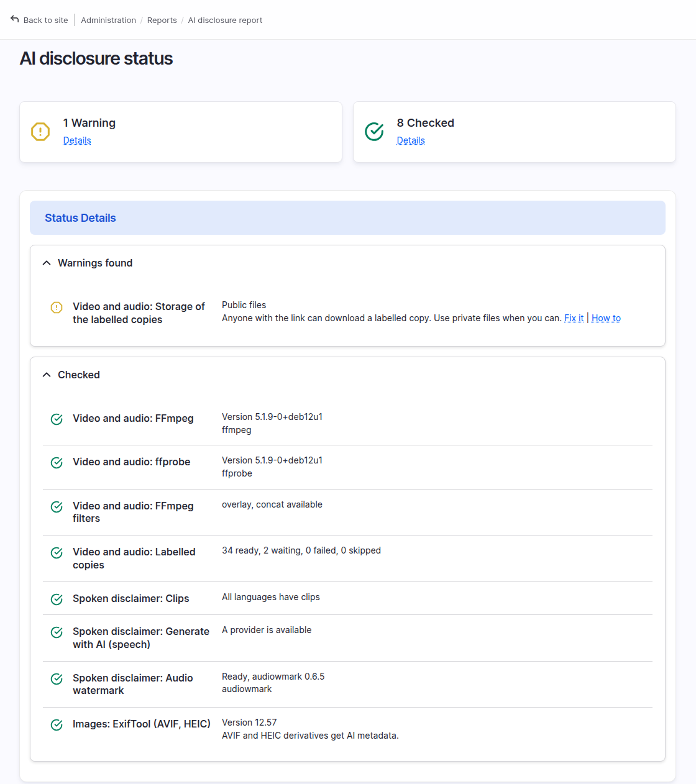
Task: Click the How to link
Action: click(x=606, y=318)
